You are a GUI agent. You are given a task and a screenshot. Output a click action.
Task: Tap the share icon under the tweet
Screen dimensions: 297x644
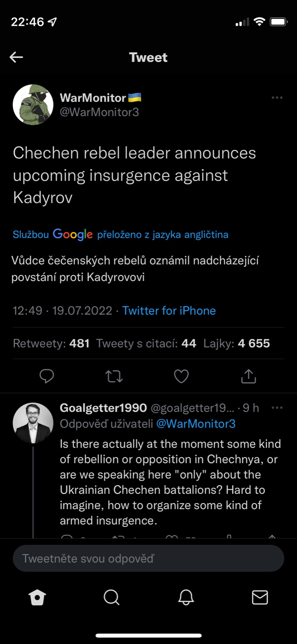tap(248, 376)
